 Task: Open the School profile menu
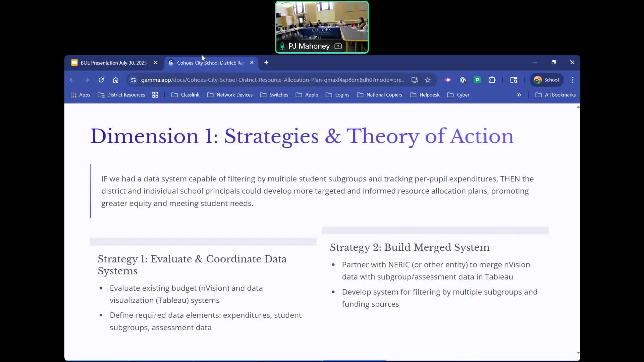pyautogui.click(x=547, y=80)
